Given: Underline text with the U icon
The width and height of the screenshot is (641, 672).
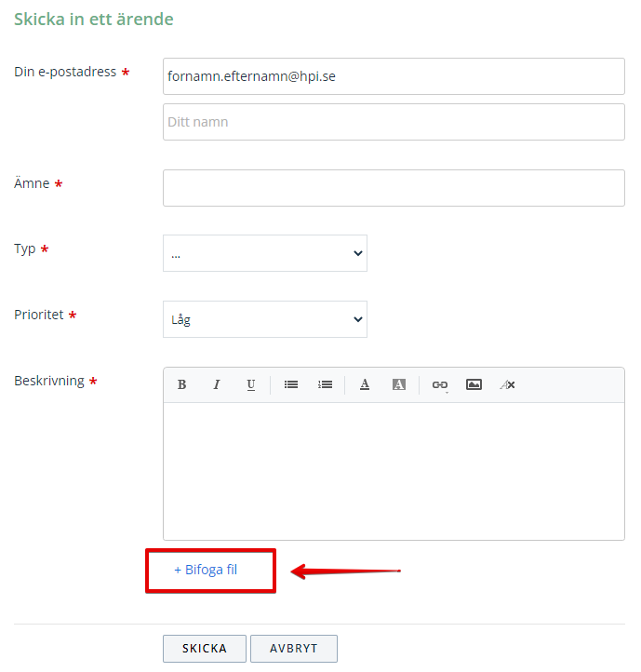Looking at the screenshot, I should click(251, 384).
